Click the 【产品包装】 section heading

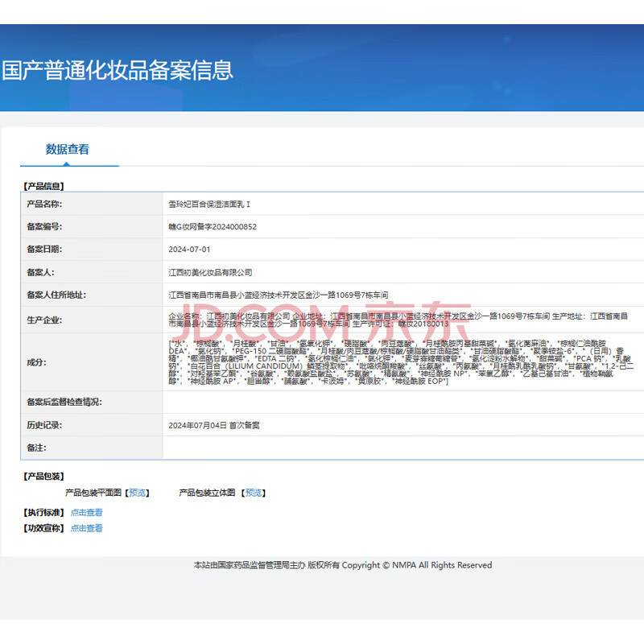(43, 477)
